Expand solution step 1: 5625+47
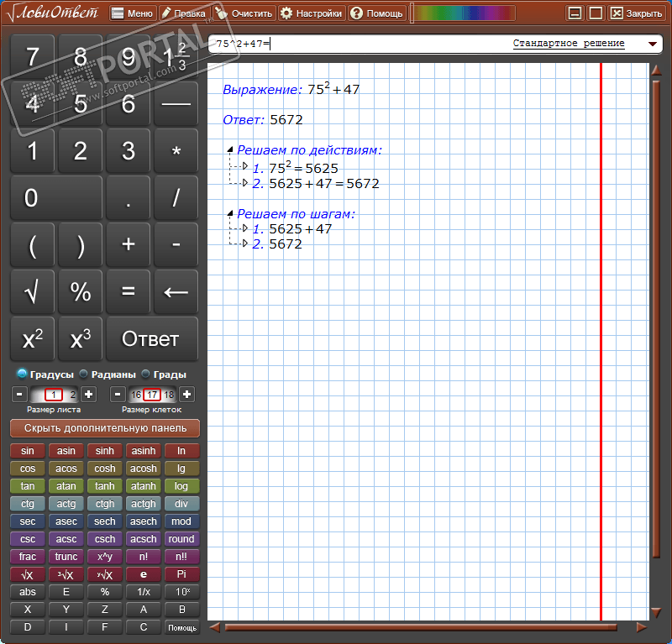 click(245, 228)
